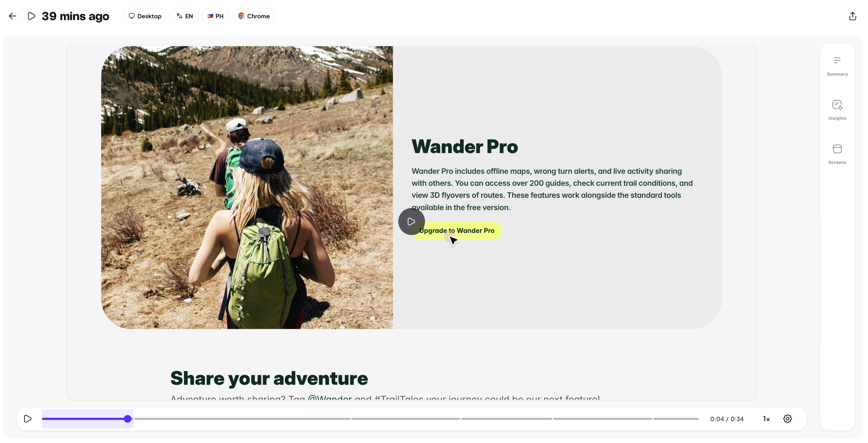Jump to the last timeline segment
This screenshot has height=443, width=868.
pyautogui.click(x=676, y=418)
